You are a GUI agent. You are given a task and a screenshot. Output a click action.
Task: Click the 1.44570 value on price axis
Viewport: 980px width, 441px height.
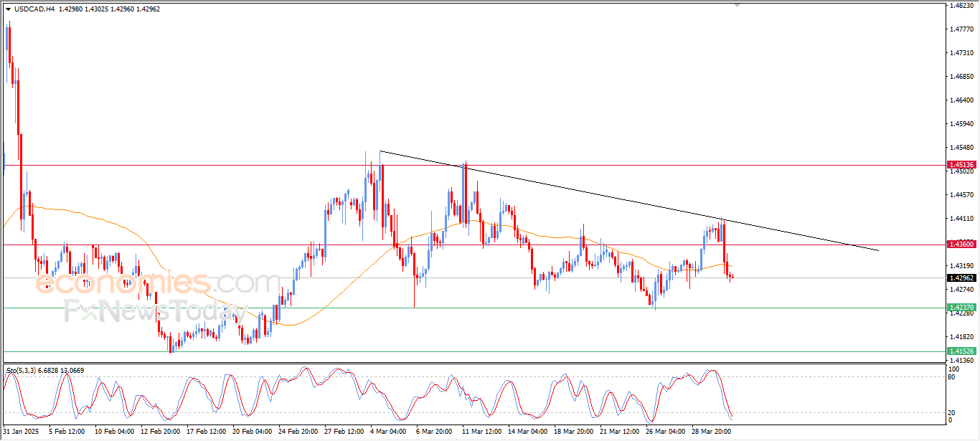(961, 195)
